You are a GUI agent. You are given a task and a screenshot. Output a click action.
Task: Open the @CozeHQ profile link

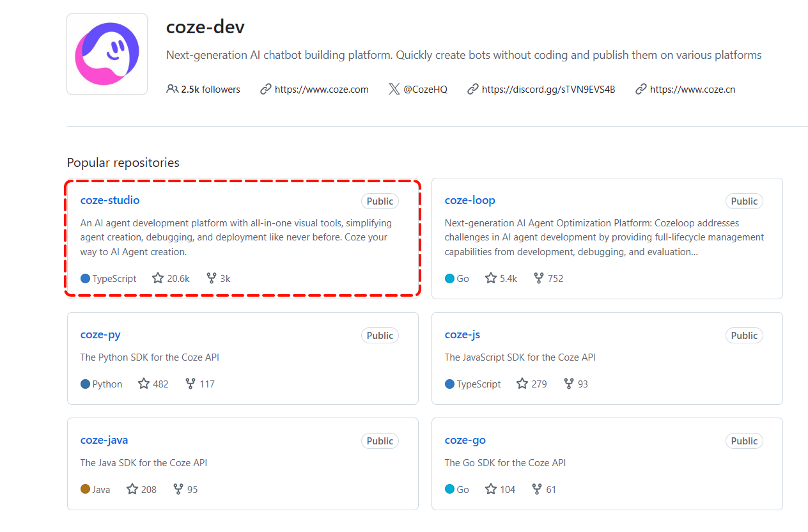pyautogui.click(x=425, y=90)
